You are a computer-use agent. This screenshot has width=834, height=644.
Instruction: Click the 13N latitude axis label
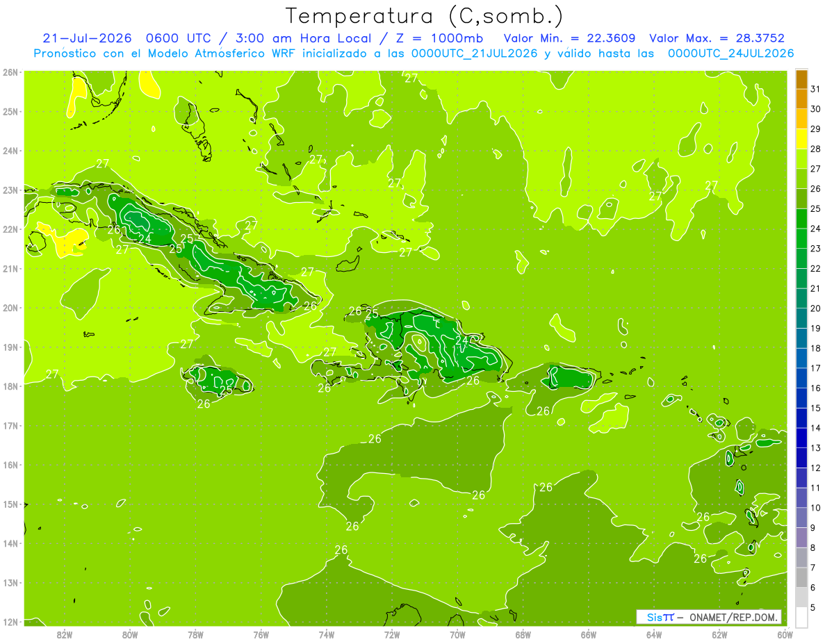pyautogui.click(x=10, y=582)
